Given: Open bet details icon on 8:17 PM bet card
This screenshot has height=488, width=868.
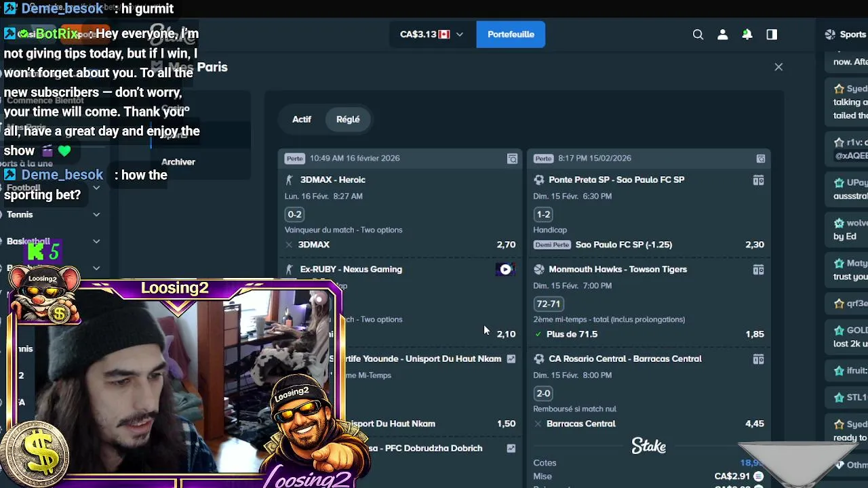Looking at the screenshot, I should (x=761, y=159).
